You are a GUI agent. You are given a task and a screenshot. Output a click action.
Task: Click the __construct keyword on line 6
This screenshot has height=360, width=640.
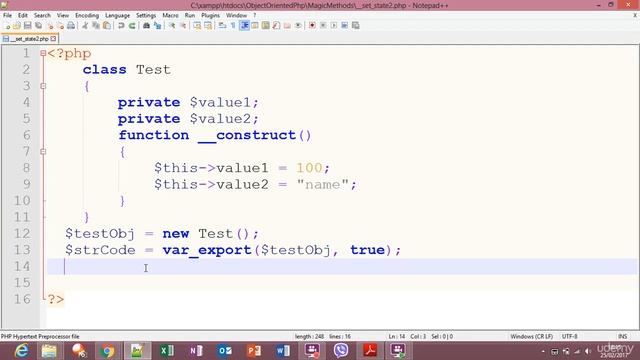pyautogui.click(x=247, y=135)
